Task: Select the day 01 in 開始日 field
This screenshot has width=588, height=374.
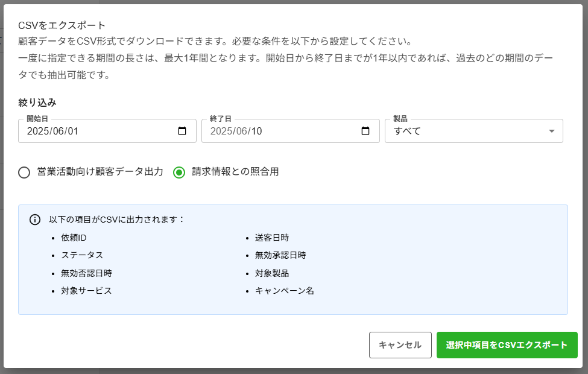Action: pos(73,131)
